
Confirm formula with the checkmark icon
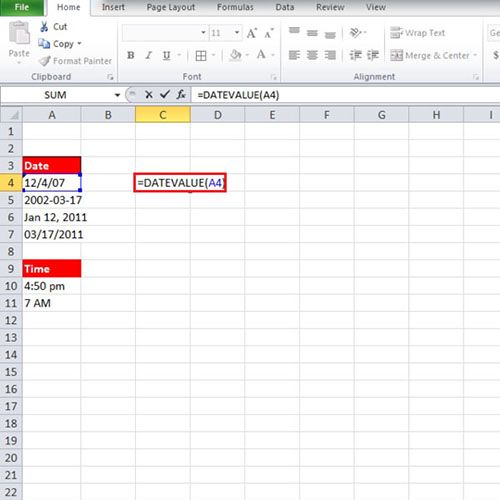tap(165, 95)
